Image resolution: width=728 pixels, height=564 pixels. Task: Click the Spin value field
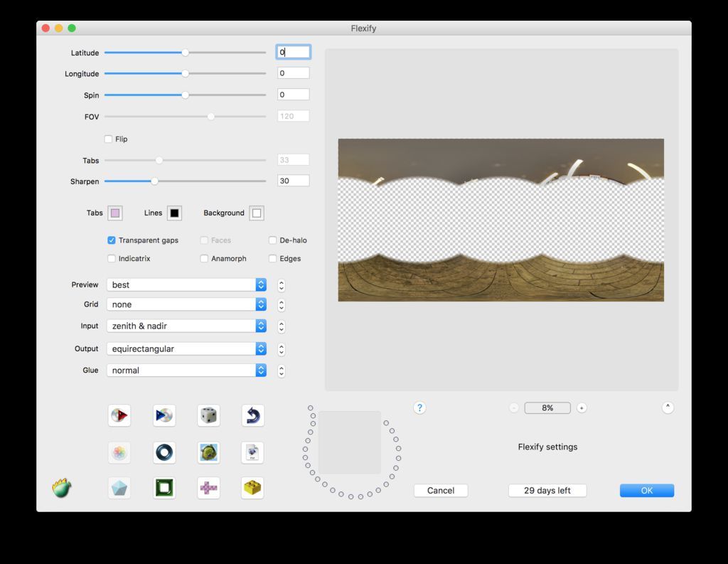pyautogui.click(x=294, y=95)
